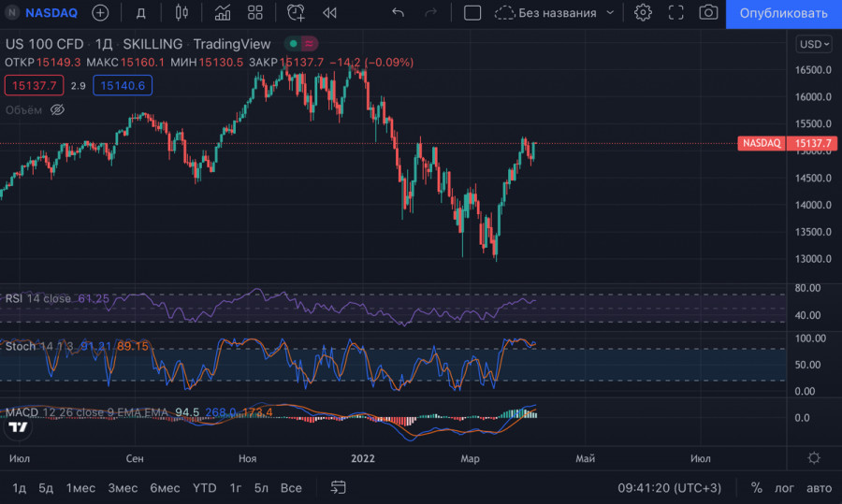842x504 pixels.
Task: Click the TradingView logo badge
Action: point(18,427)
